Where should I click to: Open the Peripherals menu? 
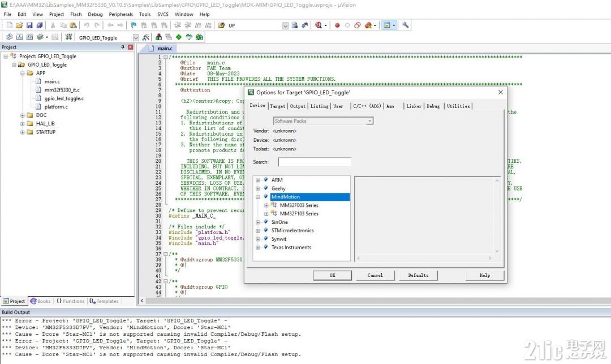121,14
